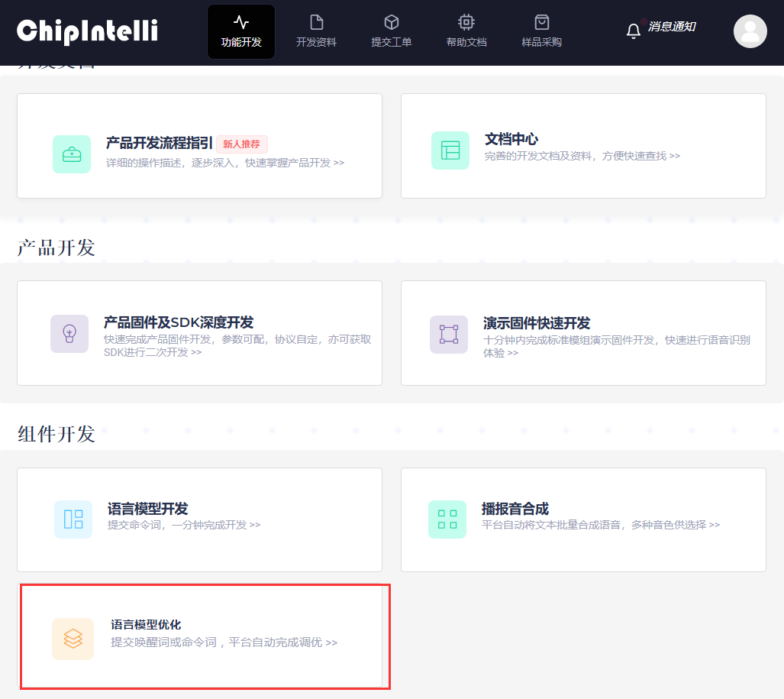Switch to the 开发资料 tab
This screenshot has height=699, width=784.
pyautogui.click(x=316, y=32)
